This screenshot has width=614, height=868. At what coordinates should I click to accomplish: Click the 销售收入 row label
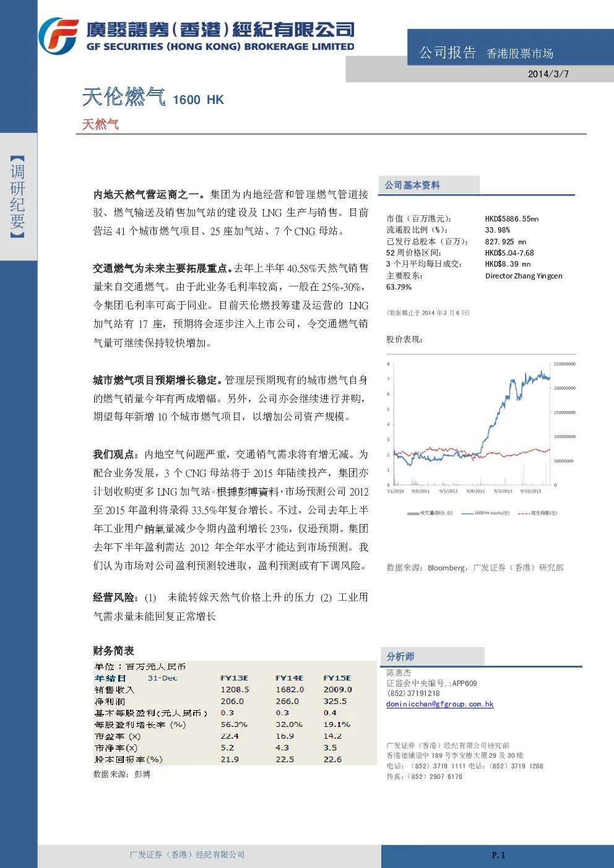pyautogui.click(x=114, y=690)
